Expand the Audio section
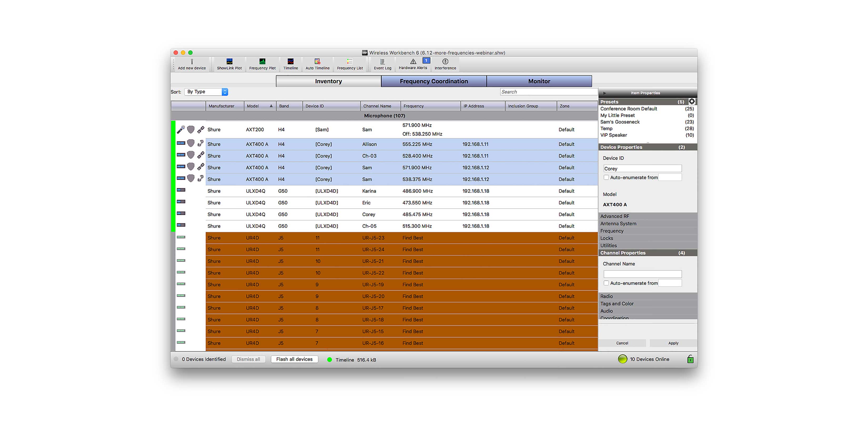This screenshot has height=434, width=868. point(648,311)
